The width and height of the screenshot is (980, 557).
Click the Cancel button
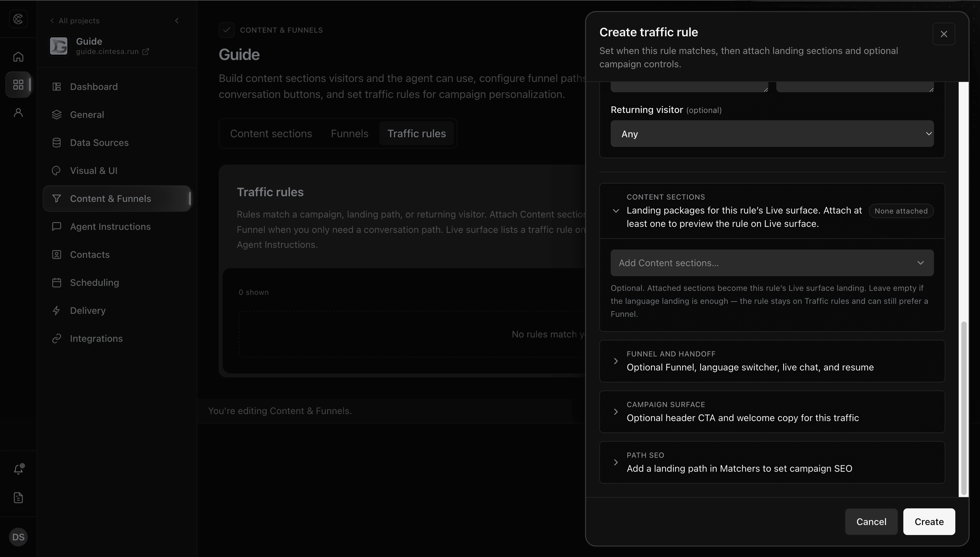tap(871, 522)
